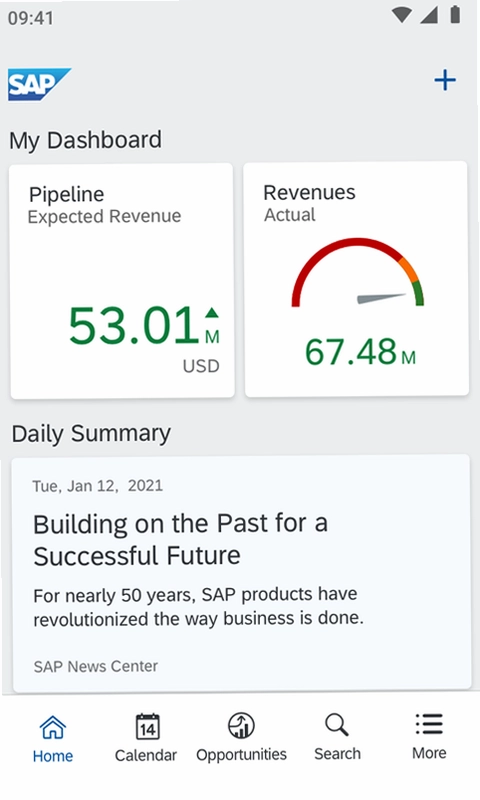Viewport: 480px width, 800px height.
Task: Open article Building on the Past headline
Action: click(180, 539)
